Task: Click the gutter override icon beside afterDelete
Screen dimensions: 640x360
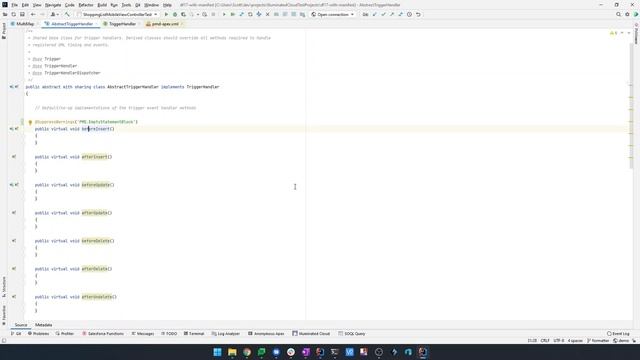Action: [x=13, y=269]
